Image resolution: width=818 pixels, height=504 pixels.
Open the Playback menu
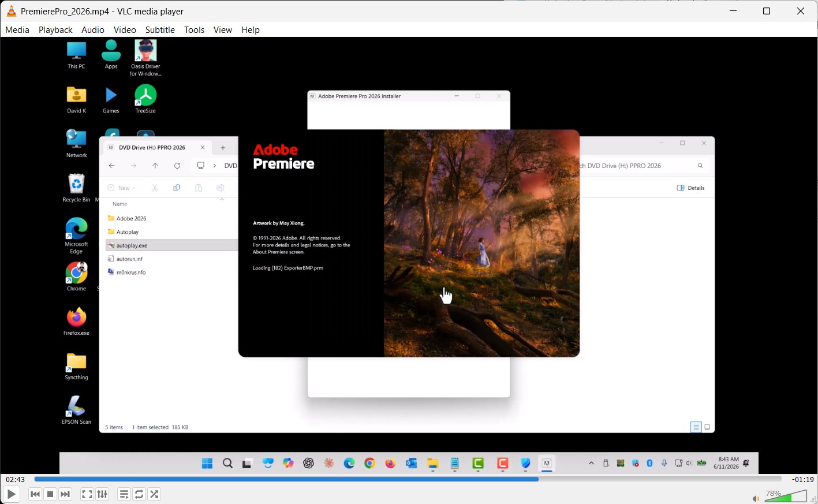point(55,30)
